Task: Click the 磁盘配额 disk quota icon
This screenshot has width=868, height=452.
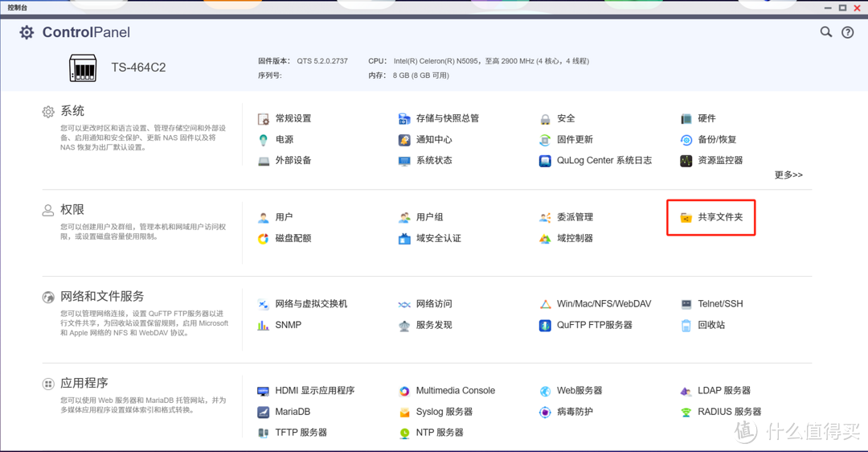Action: 264,238
